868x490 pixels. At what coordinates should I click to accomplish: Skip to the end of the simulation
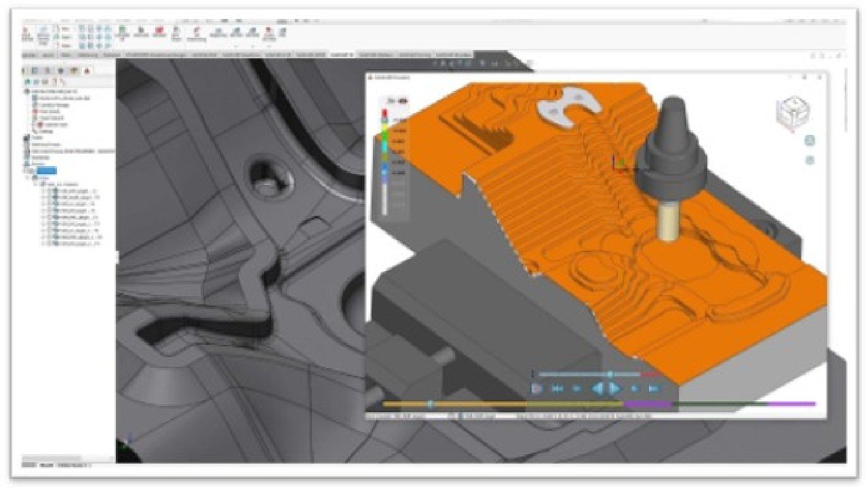653,388
